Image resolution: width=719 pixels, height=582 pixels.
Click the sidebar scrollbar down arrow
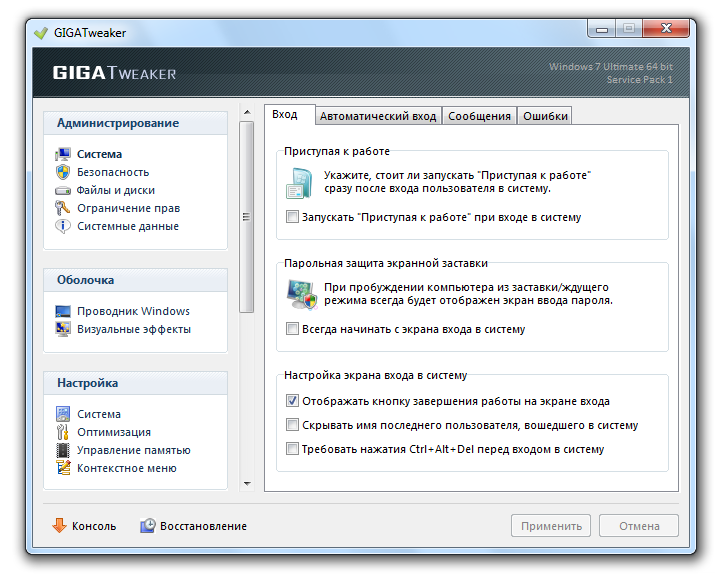tap(246, 483)
